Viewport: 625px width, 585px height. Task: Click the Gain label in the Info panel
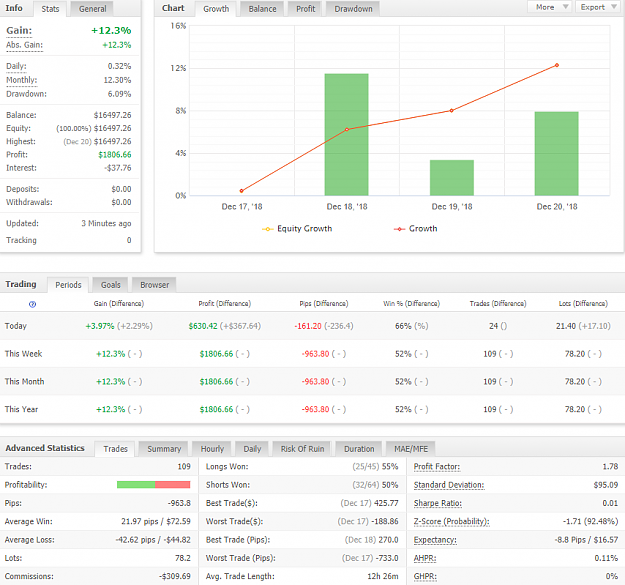[x=19, y=31]
